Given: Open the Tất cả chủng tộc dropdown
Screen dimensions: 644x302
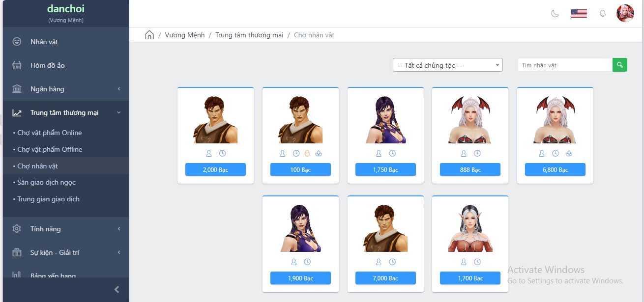Looking at the screenshot, I should (447, 65).
